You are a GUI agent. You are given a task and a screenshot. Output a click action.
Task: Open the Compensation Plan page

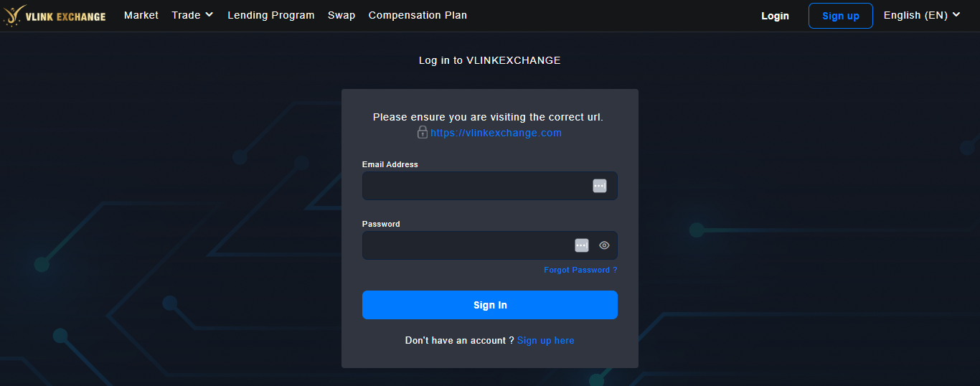(418, 15)
